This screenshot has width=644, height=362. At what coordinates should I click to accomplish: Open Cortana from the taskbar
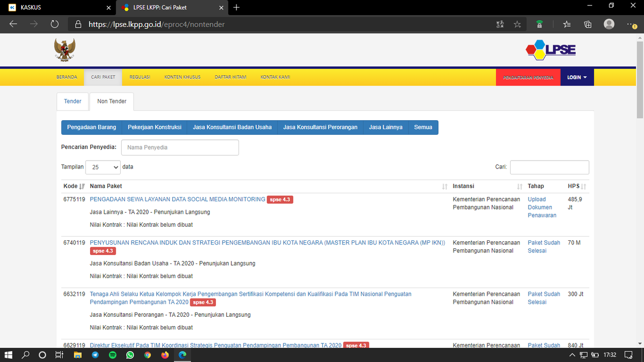42,355
